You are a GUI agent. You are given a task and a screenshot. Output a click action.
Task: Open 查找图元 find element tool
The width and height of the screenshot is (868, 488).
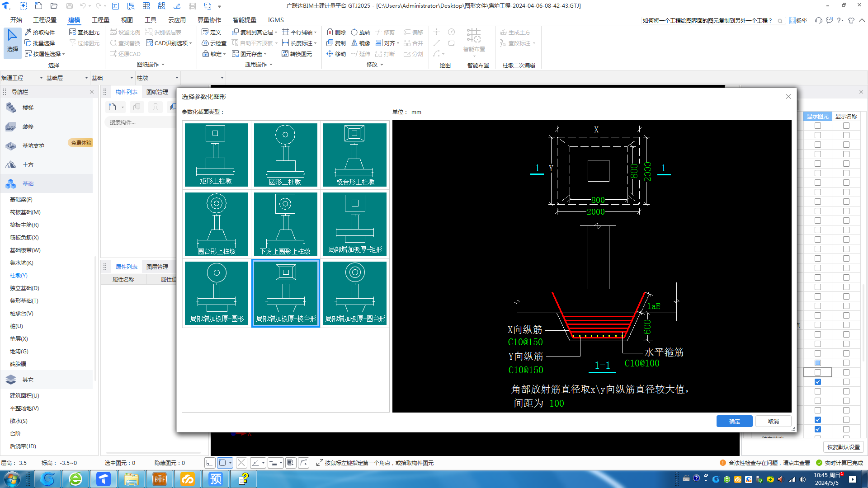click(85, 32)
